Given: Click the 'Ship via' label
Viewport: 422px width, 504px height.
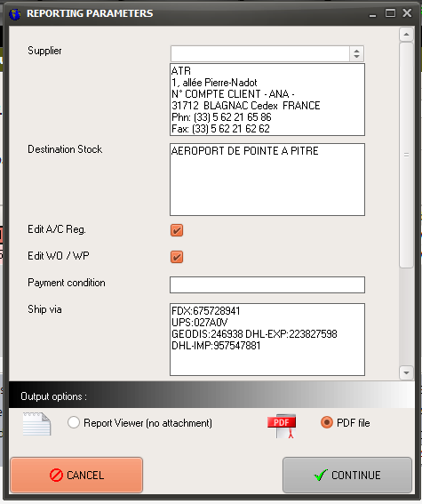Looking at the screenshot, I should 44,309.
